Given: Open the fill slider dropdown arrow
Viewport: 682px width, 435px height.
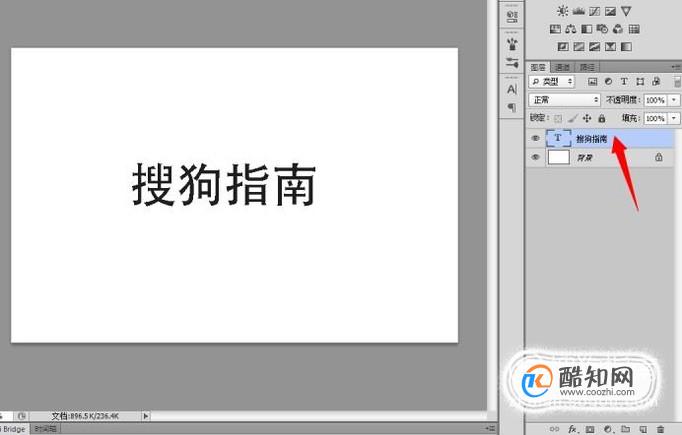Looking at the screenshot, I should [x=674, y=118].
